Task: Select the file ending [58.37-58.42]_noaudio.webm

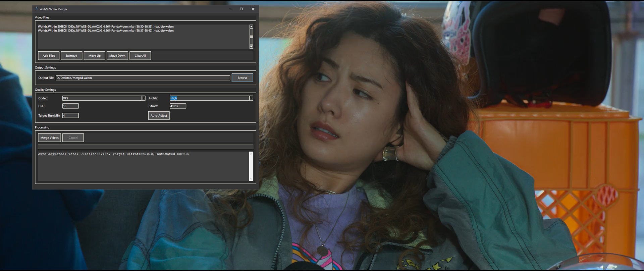Action: (106, 31)
